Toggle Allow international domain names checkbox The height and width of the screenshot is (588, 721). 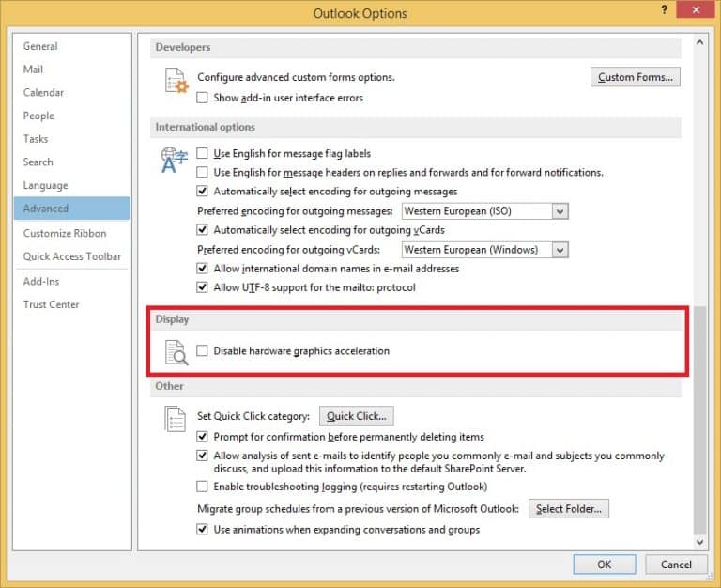tap(202, 269)
